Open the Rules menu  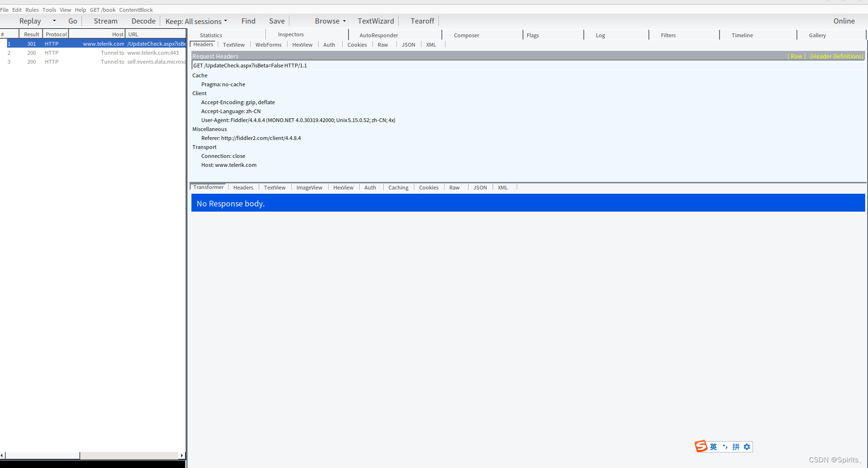coord(32,10)
